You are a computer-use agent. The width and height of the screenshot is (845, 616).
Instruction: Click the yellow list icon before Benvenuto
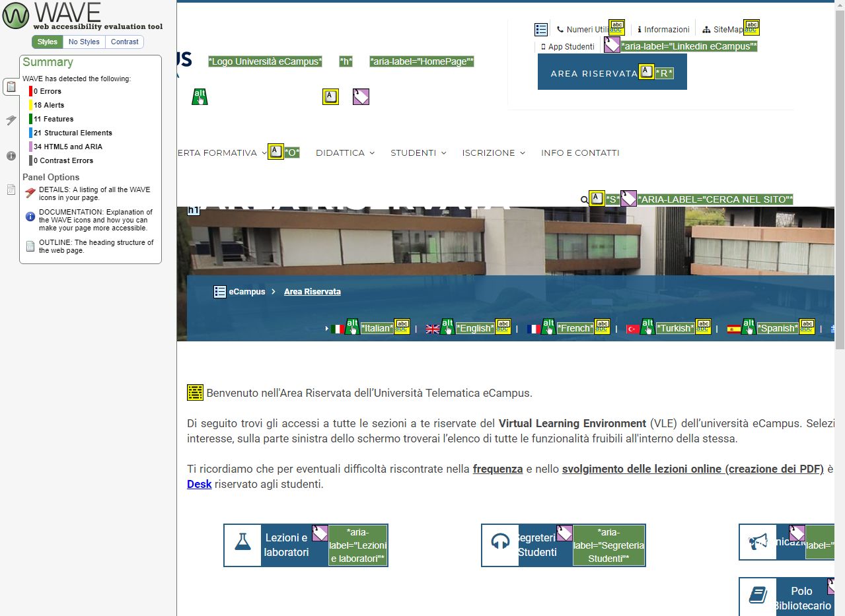(195, 393)
